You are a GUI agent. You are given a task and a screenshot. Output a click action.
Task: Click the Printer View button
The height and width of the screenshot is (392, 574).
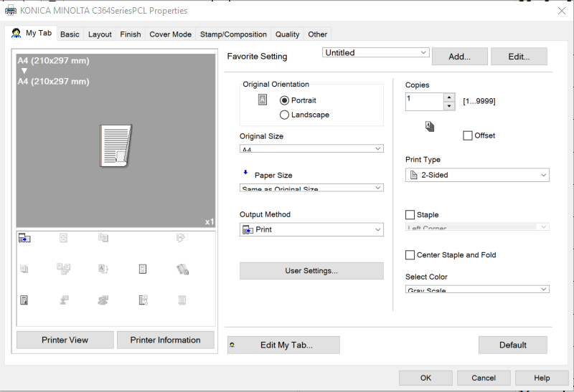[65, 340]
